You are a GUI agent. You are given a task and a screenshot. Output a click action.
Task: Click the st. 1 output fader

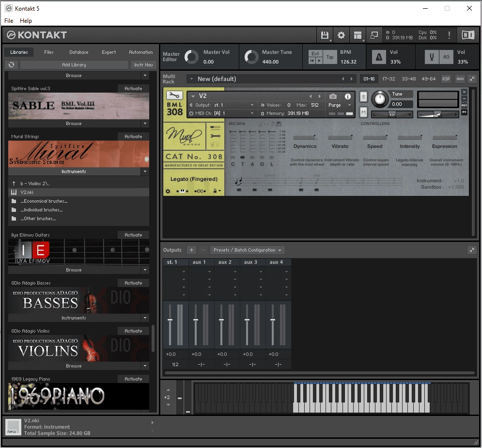point(170,320)
